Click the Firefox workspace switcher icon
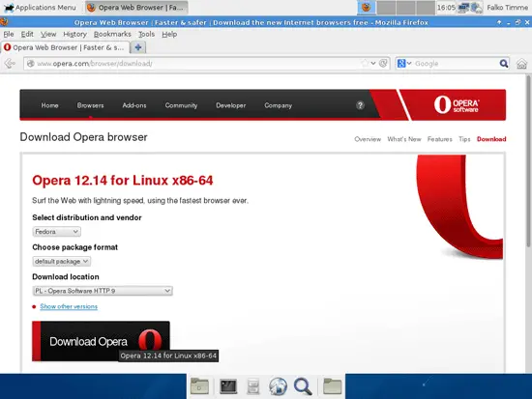This screenshot has height=399, width=532. point(366,7)
